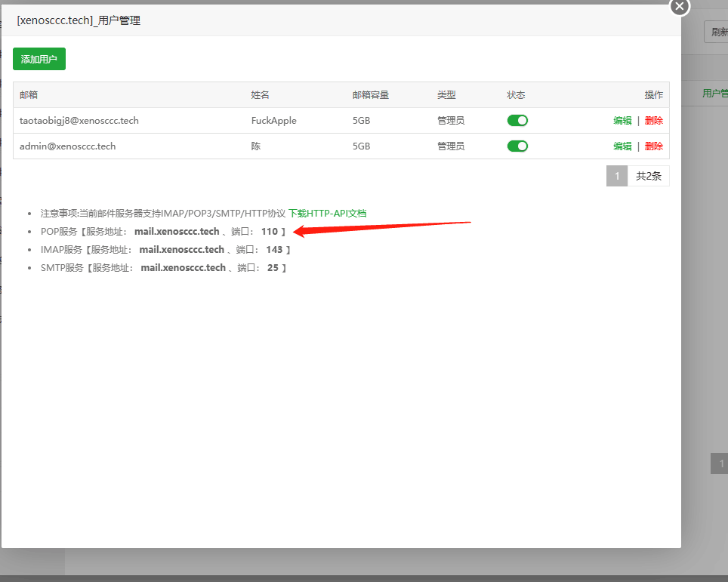Click 管理员 type in taotaobigj8 row

[451, 121]
